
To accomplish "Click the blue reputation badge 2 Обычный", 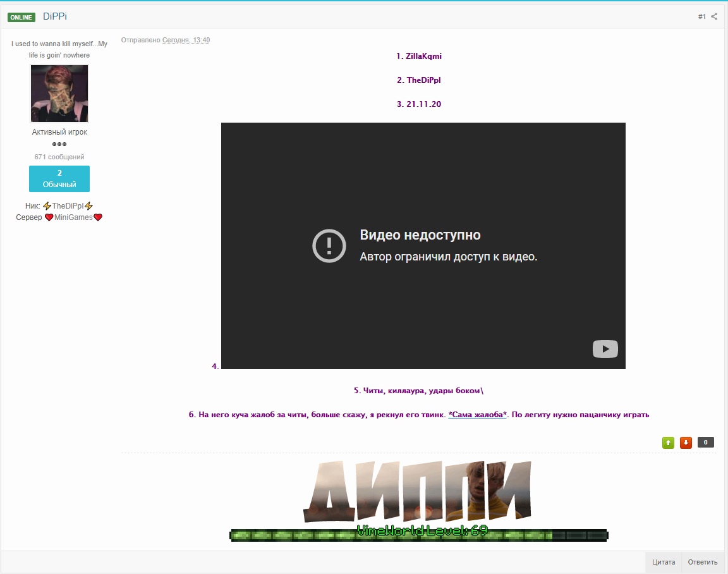I will tap(59, 179).
